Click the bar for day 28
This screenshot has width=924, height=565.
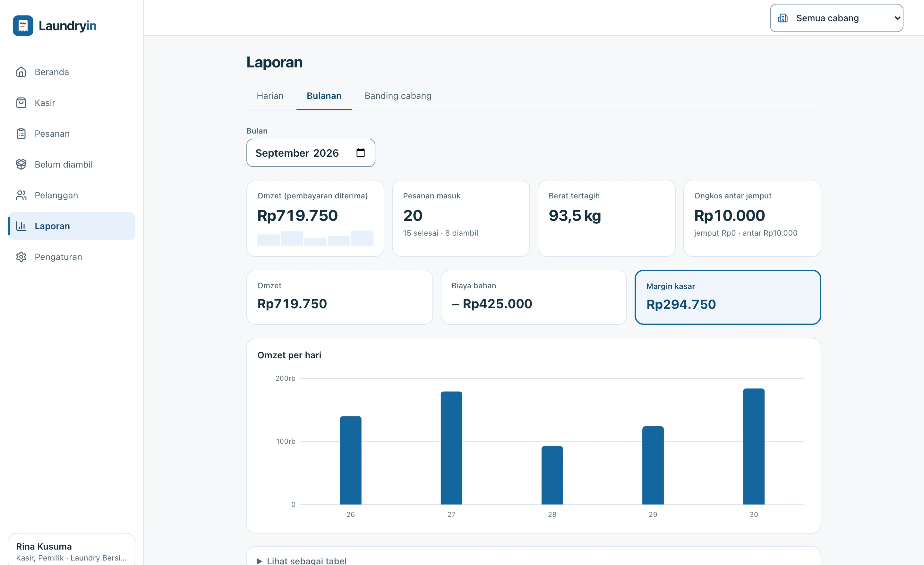(552, 475)
